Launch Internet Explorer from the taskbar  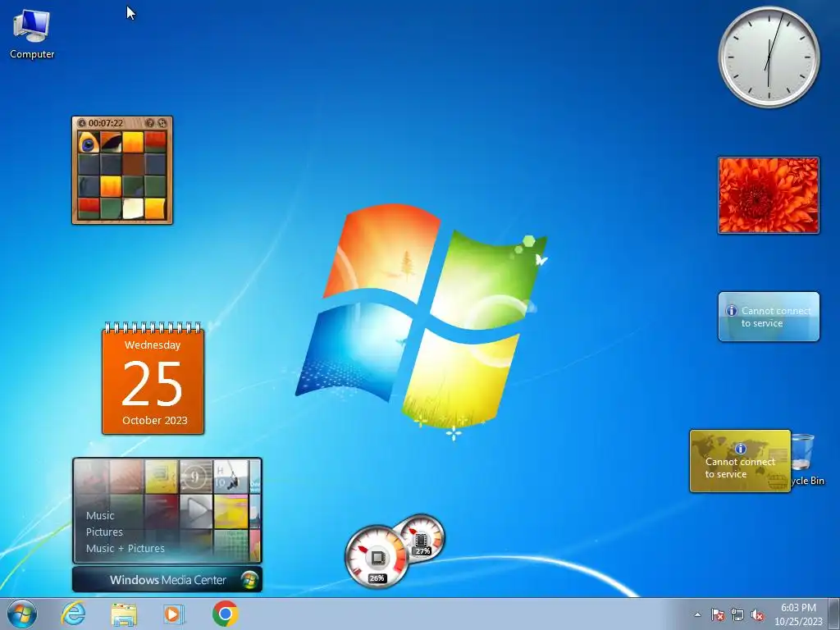(73, 614)
